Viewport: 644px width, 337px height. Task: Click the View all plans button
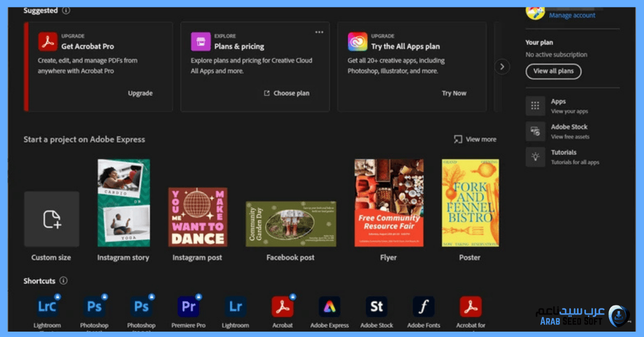click(553, 71)
